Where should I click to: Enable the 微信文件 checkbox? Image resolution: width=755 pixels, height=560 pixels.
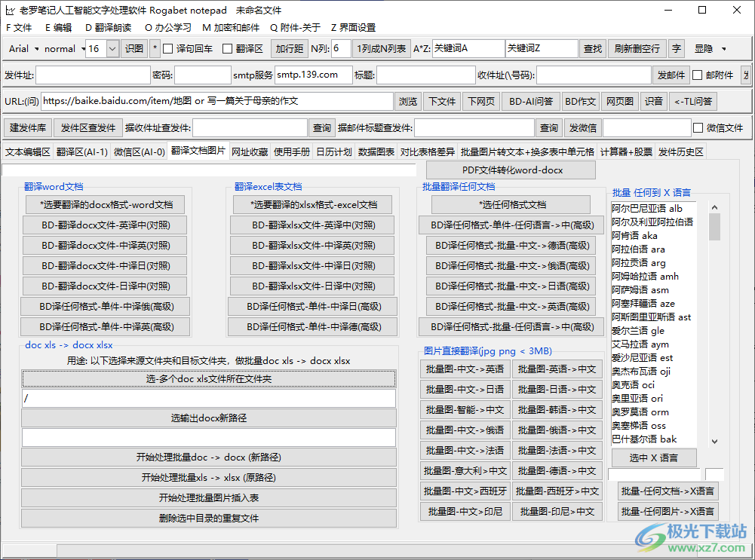tap(698, 127)
